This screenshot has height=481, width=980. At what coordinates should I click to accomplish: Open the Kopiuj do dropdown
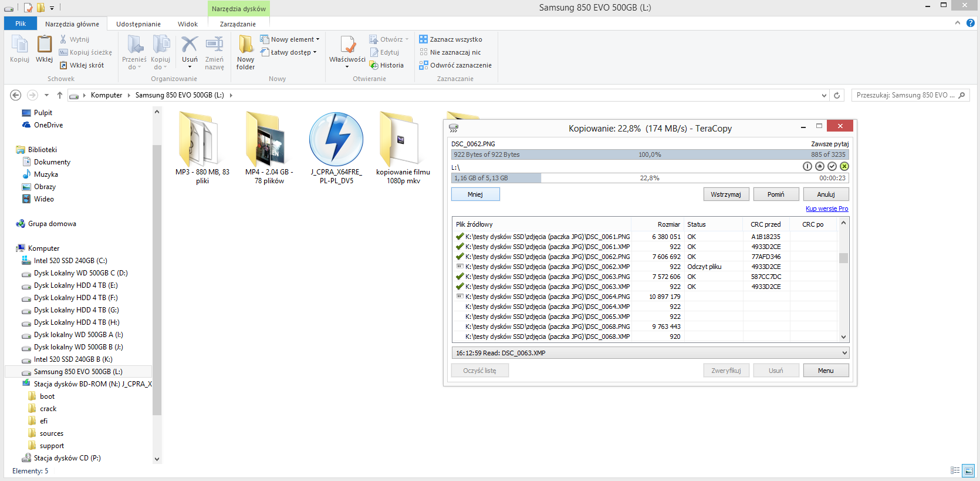pyautogui.click(x=160, y=52)
